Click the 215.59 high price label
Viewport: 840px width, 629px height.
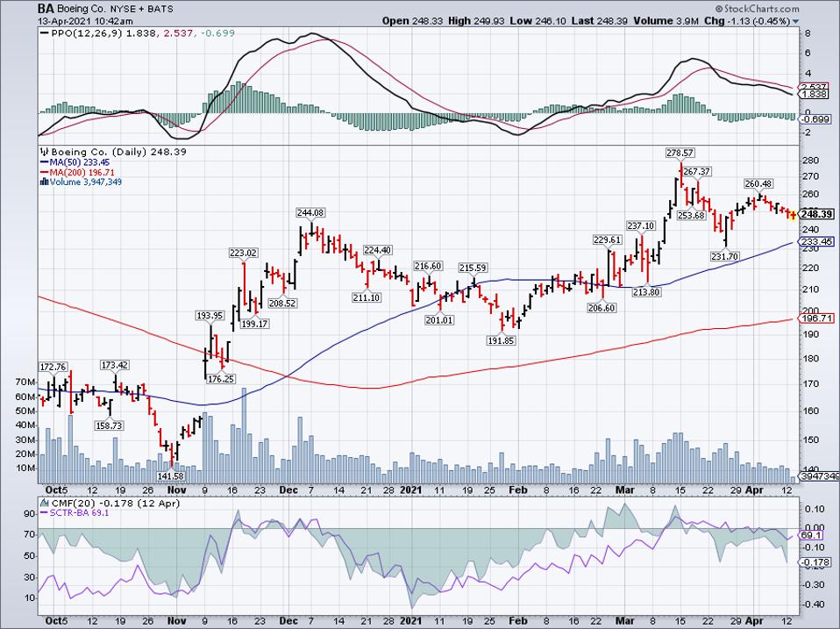pyautogui.click(x=473, y=268)
